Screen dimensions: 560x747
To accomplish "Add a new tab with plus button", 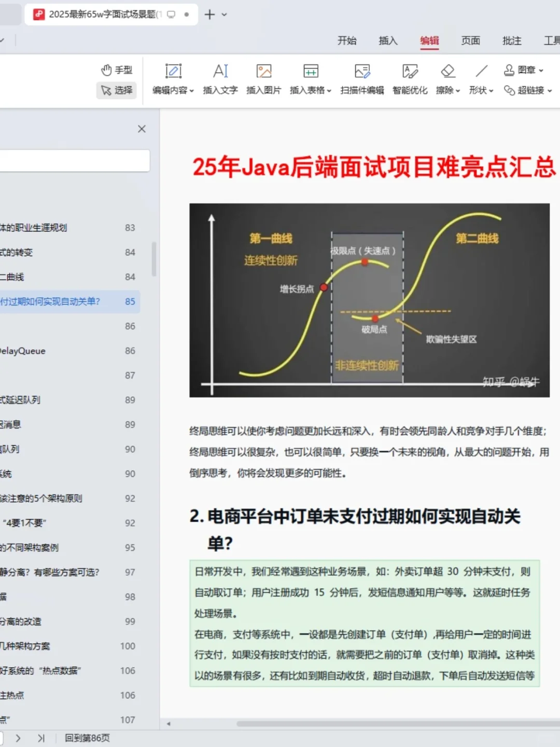I will tap(209, 15).
